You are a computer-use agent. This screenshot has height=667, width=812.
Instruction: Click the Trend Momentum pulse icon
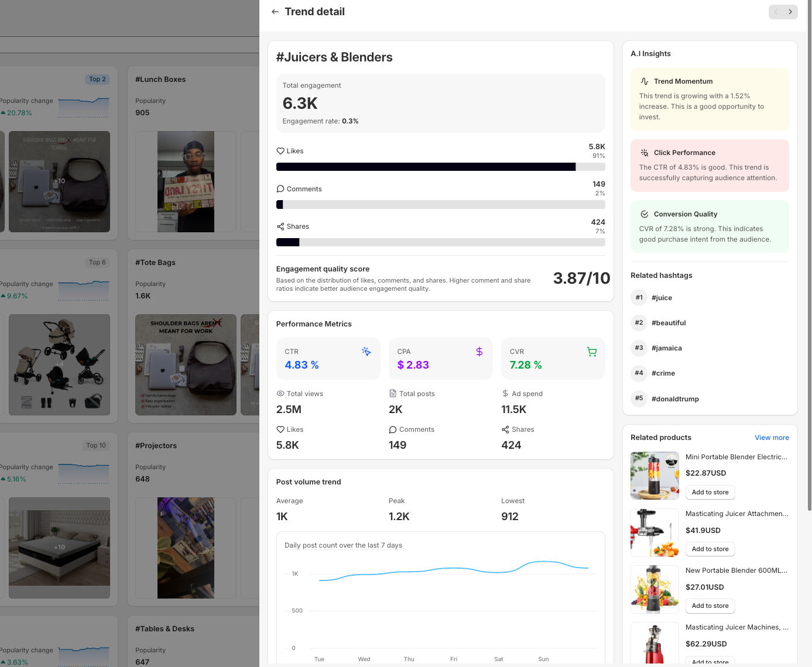pos(645,81)
